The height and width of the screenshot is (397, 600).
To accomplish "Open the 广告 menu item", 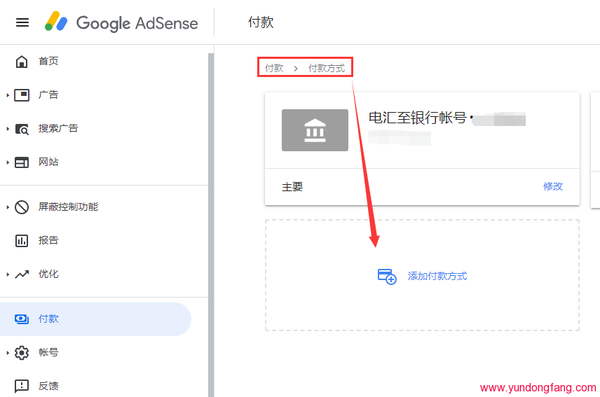I will tap(48, 95).
